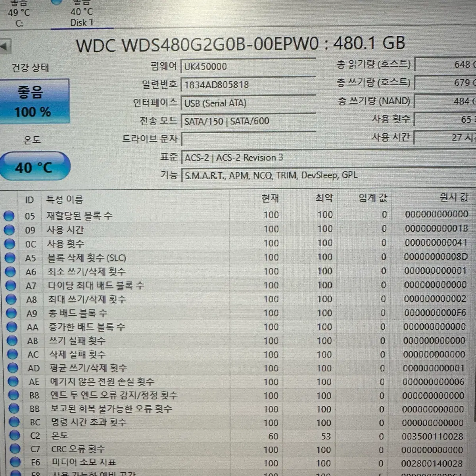Screen dimensions: 476x476
Task: Click the 사용 횟수 value field showing 65
Action: [x=445, y=119]
